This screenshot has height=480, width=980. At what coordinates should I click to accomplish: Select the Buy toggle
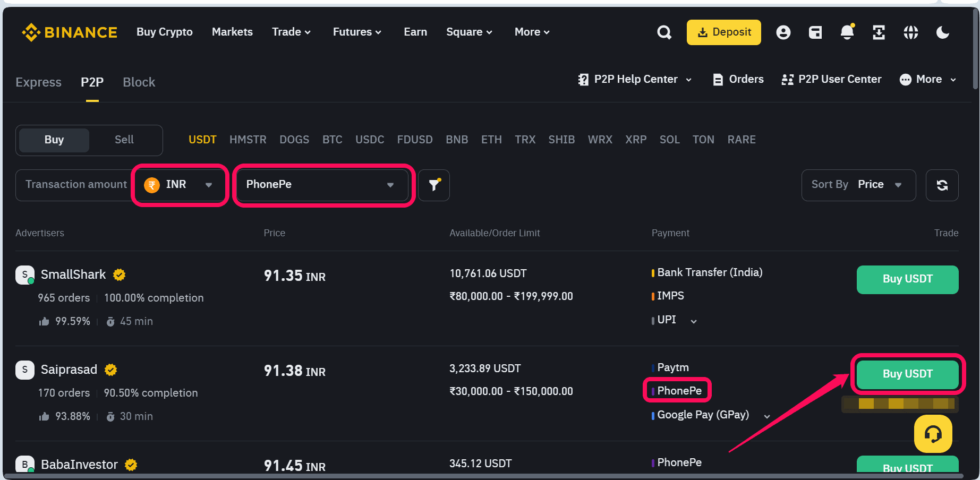54,140
